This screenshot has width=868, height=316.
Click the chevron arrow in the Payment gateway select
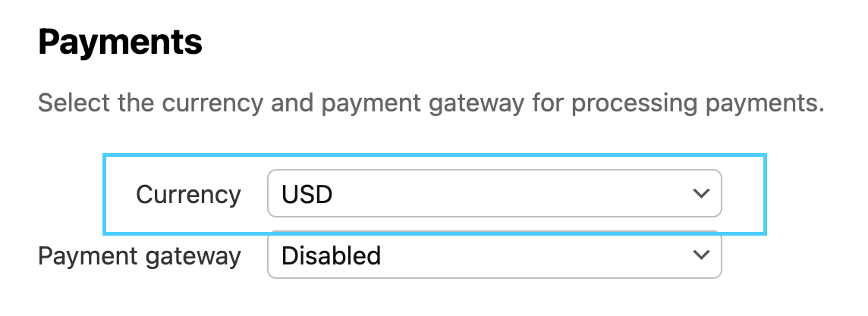click(x=700, y=256)
